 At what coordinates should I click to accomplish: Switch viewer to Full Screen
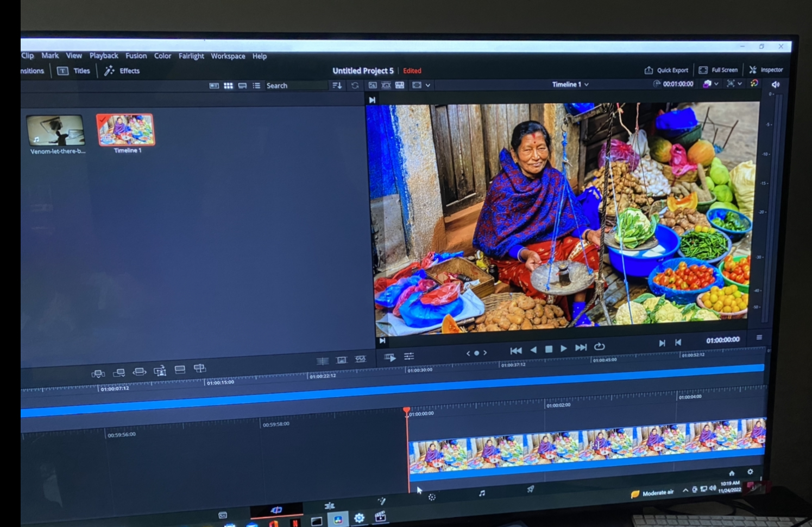pos(718,70)
